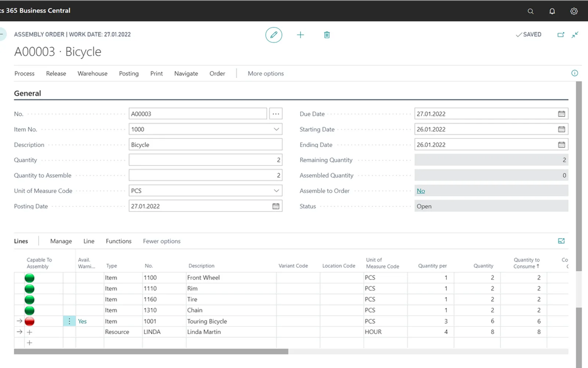Sort by Quantity to Consume column header
The height and width of the screenshot is (368, 588).
click(526, 263)
